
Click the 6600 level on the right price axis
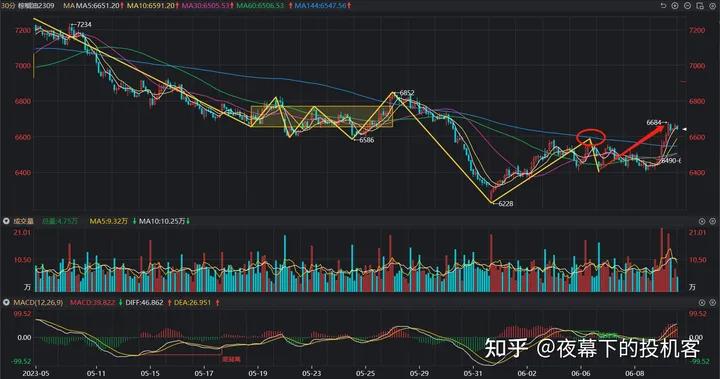point(696,137)
